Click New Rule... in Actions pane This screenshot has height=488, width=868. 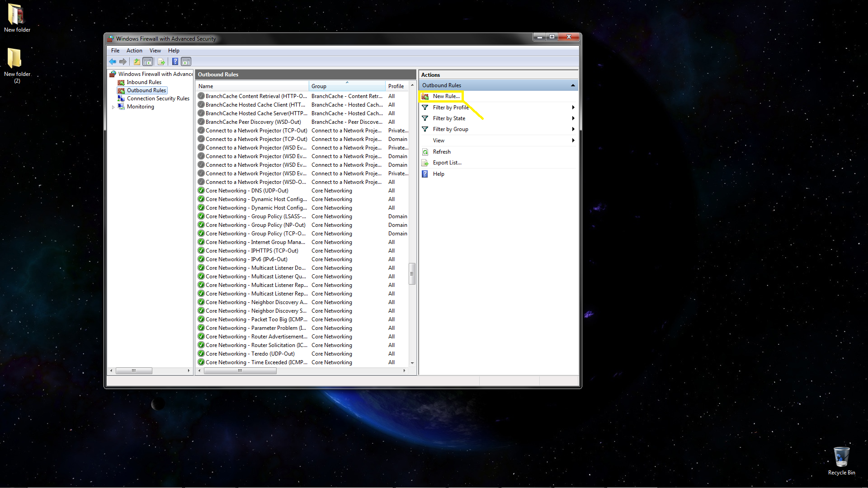pyautogui.click(x=446, y=96)
